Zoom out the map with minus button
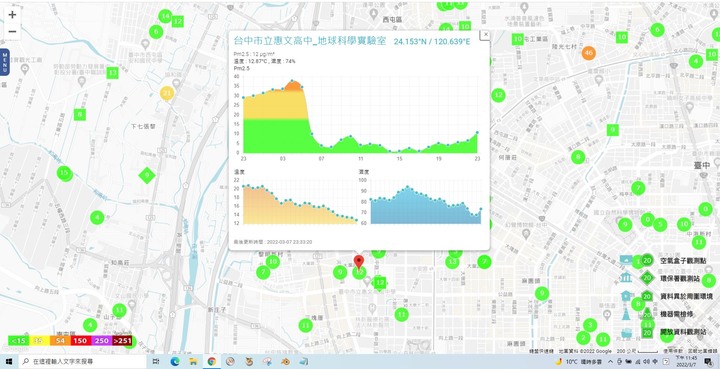This screenshot has height=369, width=720. (x=12, y=32)
